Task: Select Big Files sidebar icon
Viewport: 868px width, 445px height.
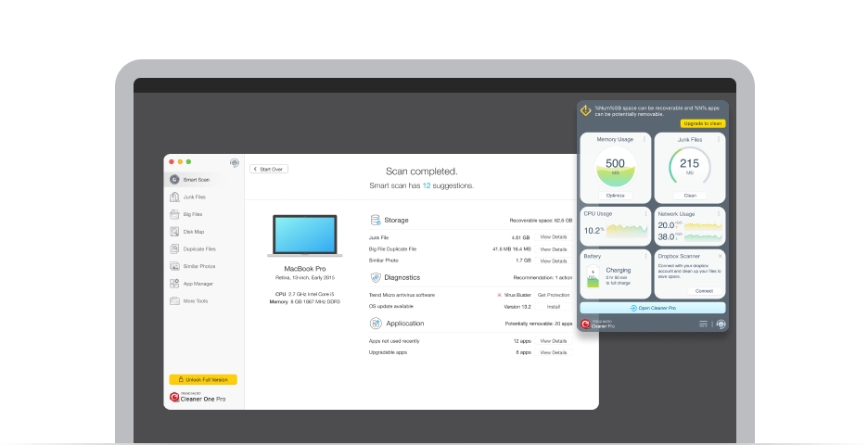Action: pyautogui.click(x=174, y=214)
